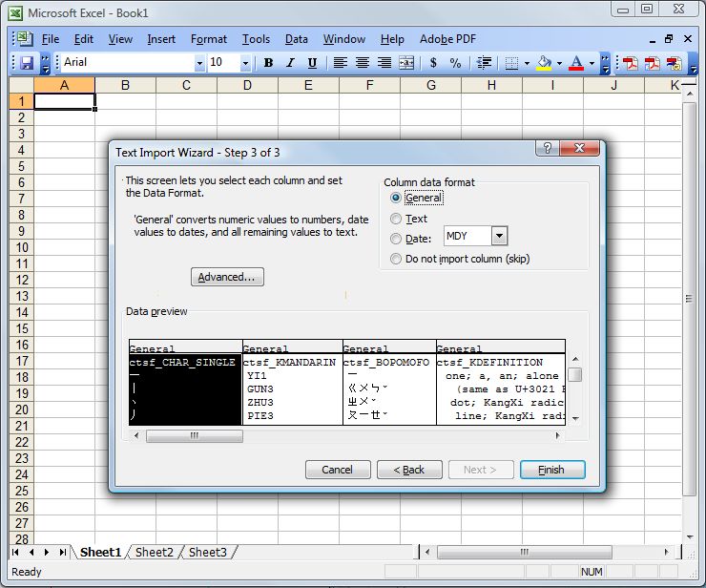Click the data preview scroll right arrow
The width and height of the screenshot is (706, 588).
point(557,435)
